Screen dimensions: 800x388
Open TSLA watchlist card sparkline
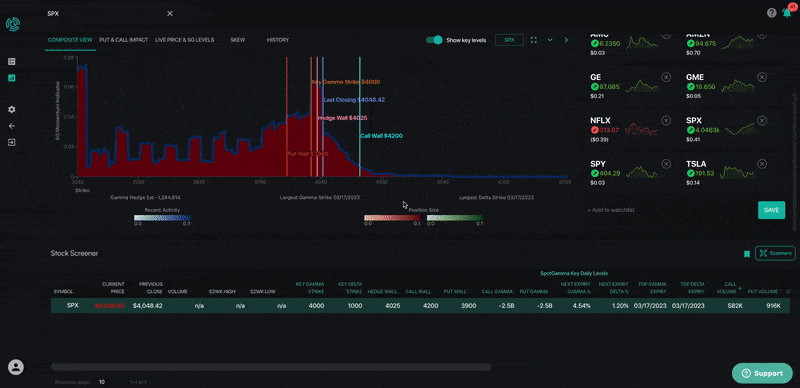[738, 173]
